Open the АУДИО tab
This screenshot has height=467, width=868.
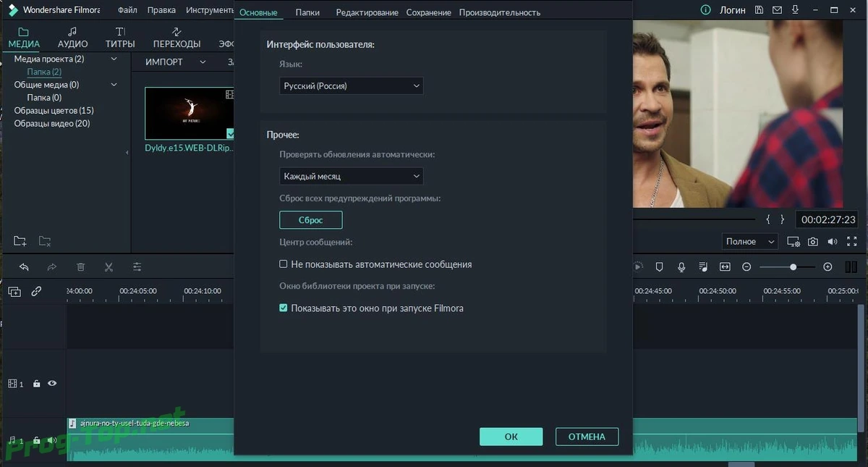pos(72,38)
